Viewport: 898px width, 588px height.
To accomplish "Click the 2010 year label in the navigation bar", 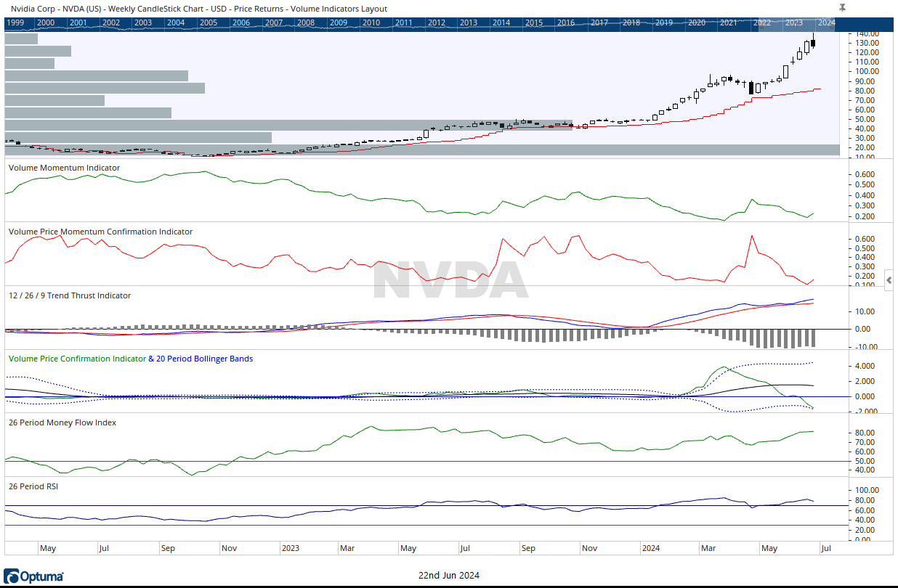I will 371,23.
